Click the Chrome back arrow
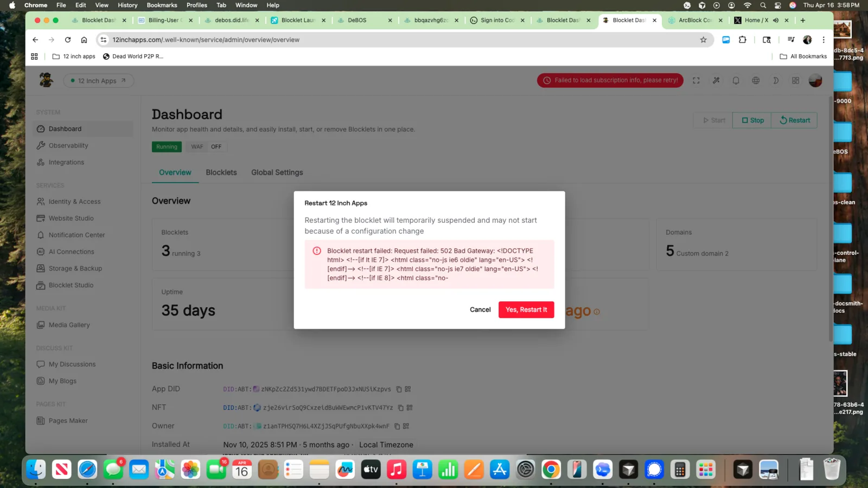This screenshot has height=488, width=868. point(35,40)
